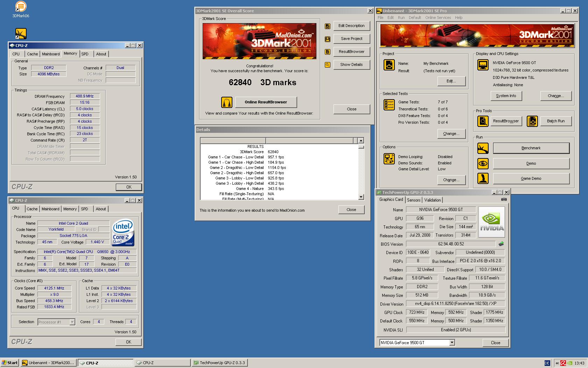The height and width of the screenshot is (368, 588).
Task: Click the Show Details magnifier icon
Action: point(328,65)
